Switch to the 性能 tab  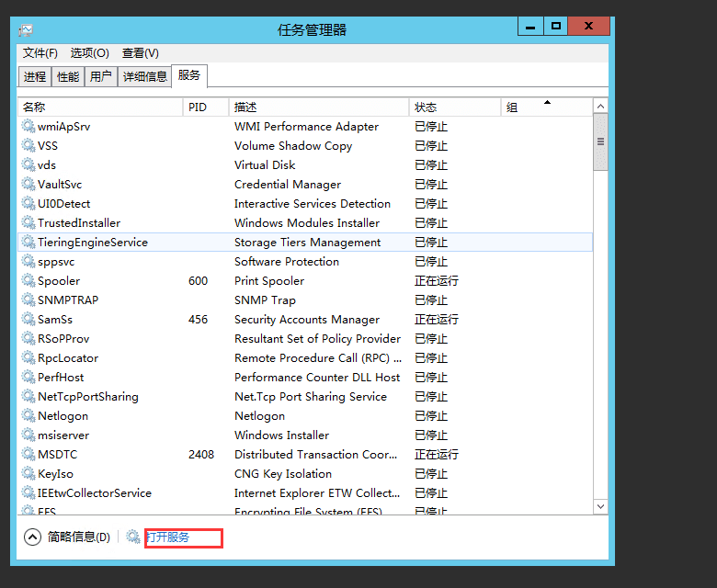click(68, 76)
